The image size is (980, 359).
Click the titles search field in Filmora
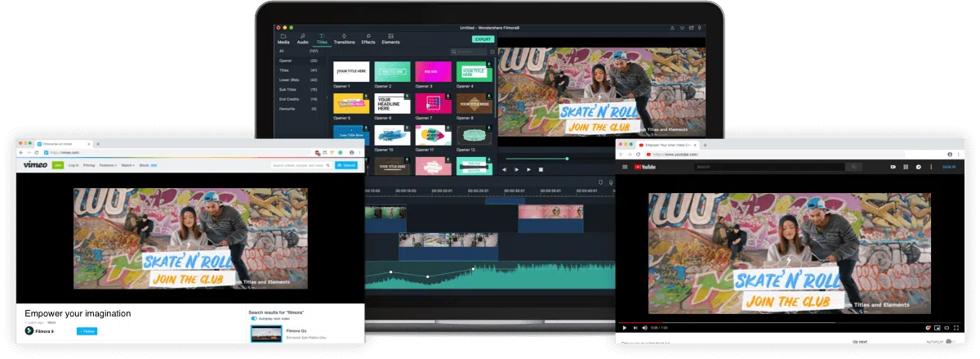tap(470, 52)
